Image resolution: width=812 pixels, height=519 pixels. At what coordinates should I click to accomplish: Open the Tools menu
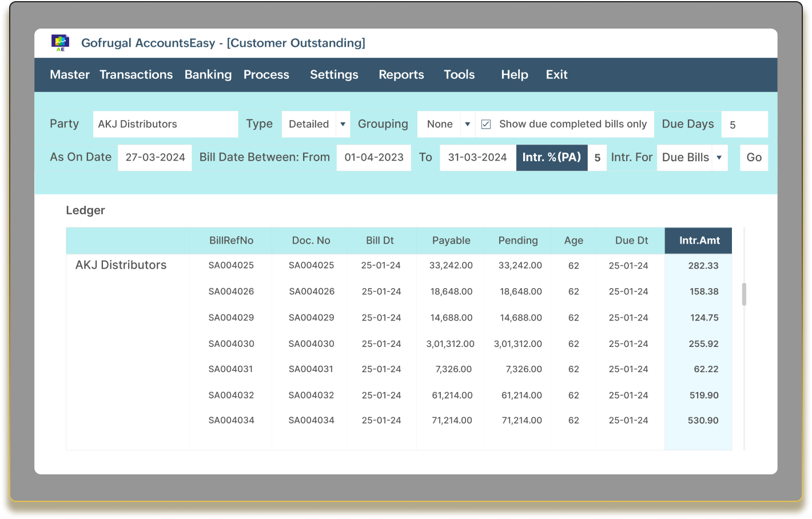click(x=459, y=74)
